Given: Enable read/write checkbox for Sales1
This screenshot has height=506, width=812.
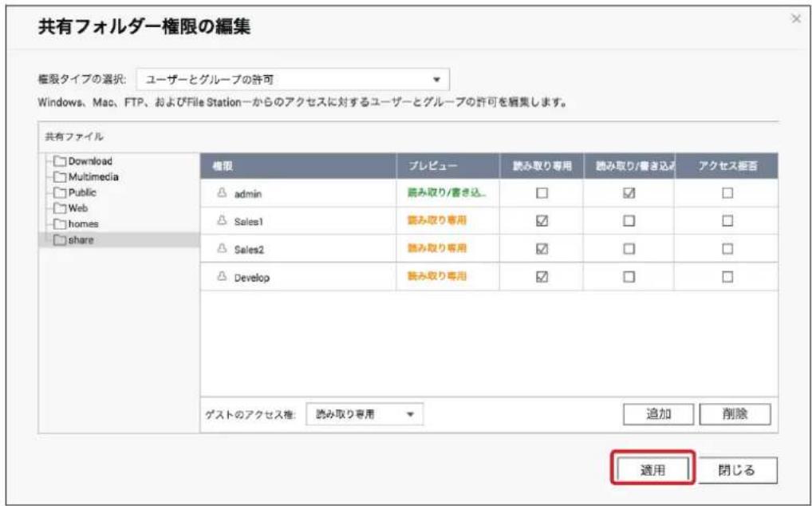Looking at the screenshot, I should tap(629, 220).
